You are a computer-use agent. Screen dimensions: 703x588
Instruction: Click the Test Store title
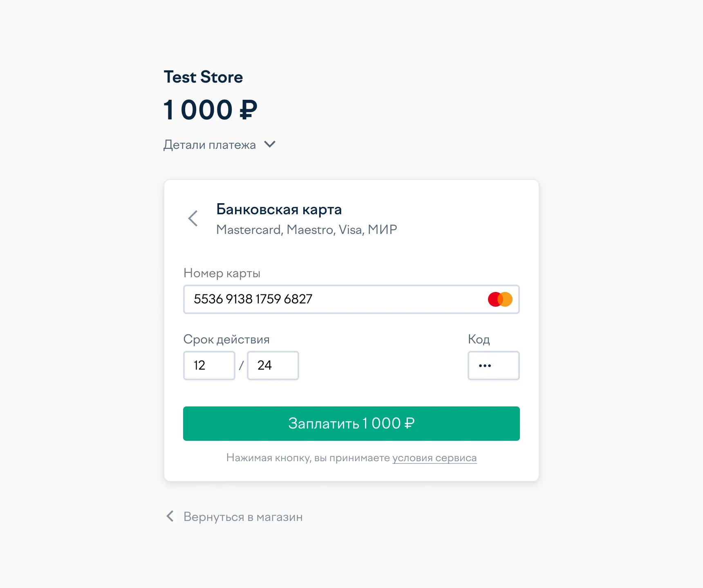203,77
